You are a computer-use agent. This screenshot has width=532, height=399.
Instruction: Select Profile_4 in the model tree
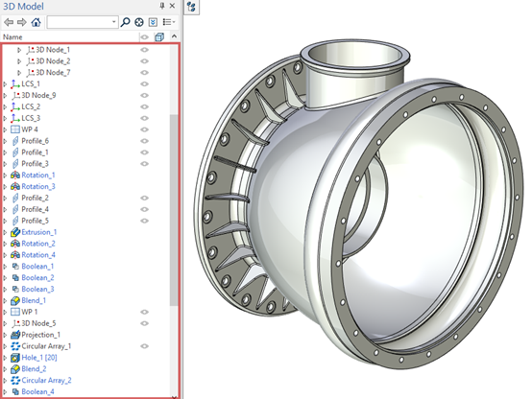tap(35, 209)
